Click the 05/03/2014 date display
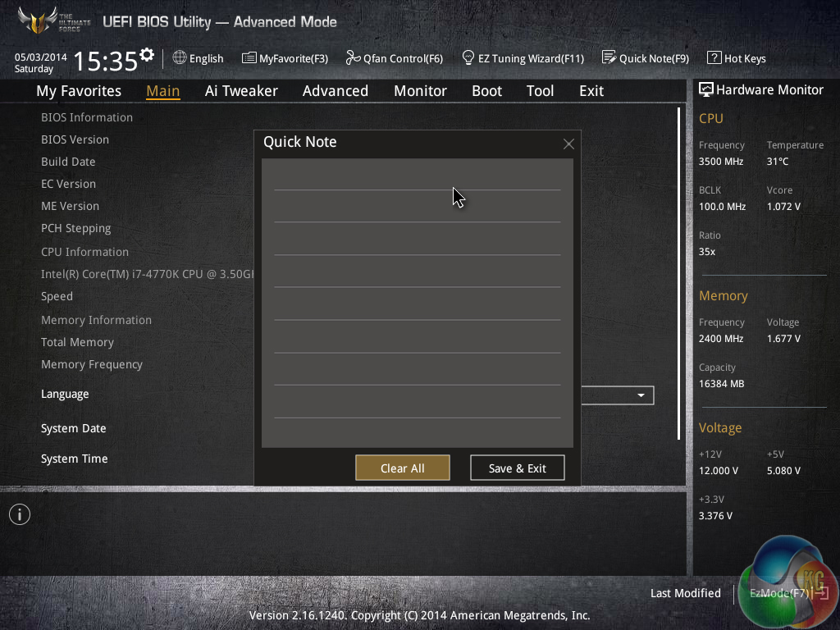The height and width of the screenshot is (630, 840). pyautogui.click(x=41, y=57)
